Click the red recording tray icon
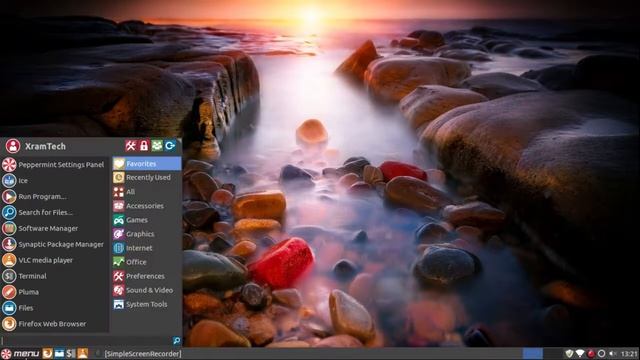The width and height of the screenshot is (640, 360). [x=591, y=353]
